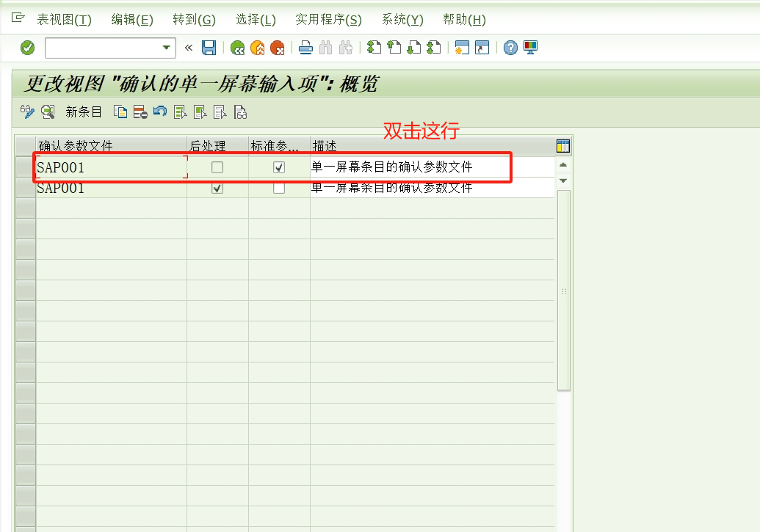Screen dimensions: 760x532
Task: Open the 编辑(E) menu
Action: click(x=132, y=19)
